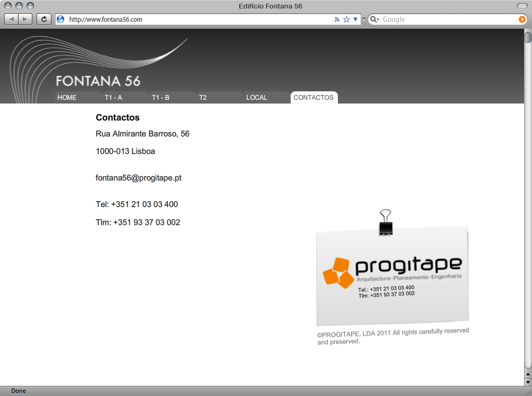Go back with the browser back arrow
This screenshot has height=396, width=532.
[12, 19]
